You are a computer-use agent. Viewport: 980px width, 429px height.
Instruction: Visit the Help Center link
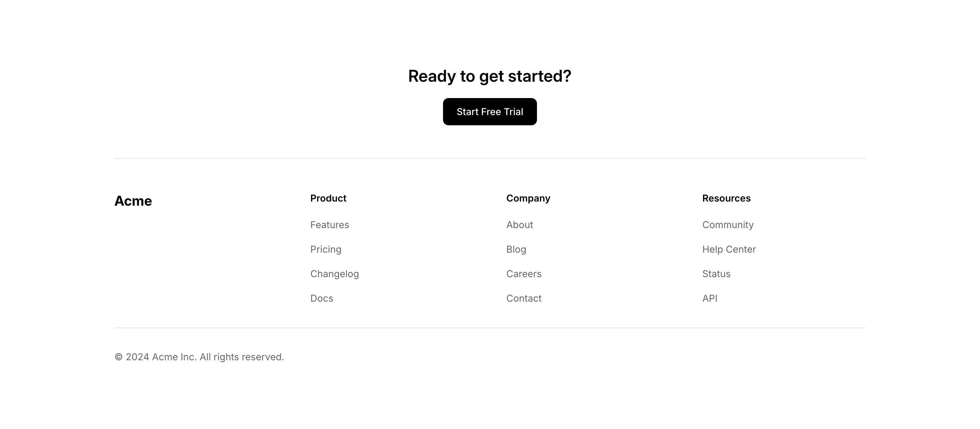(x=729, y=249)
